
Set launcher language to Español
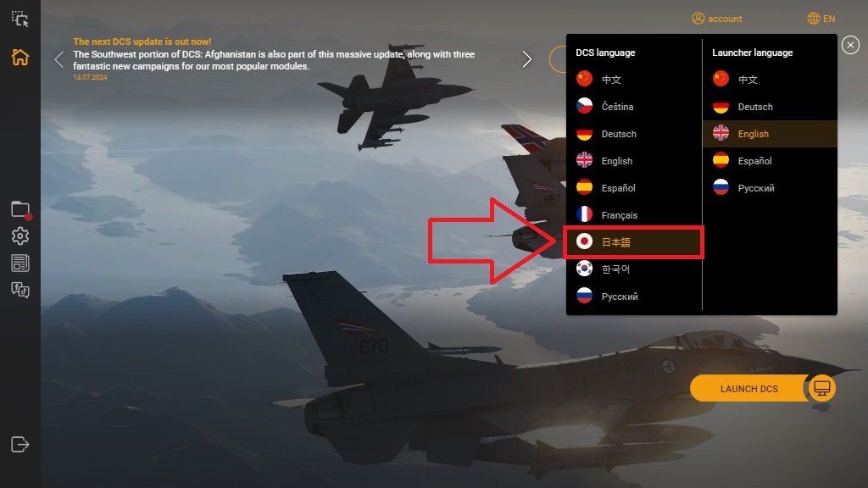(770, 160)
